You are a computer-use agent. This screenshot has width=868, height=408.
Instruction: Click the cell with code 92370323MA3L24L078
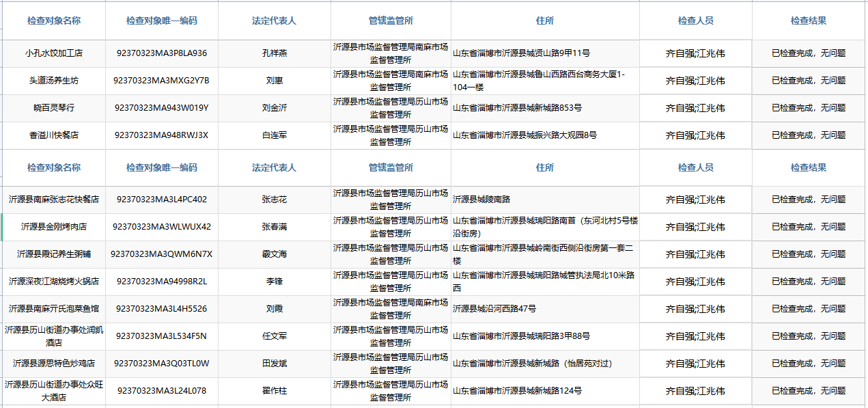[162, 391]
